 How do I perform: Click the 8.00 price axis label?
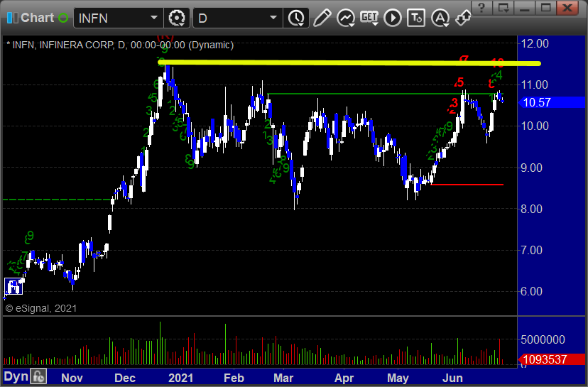[x=531, y=209]
